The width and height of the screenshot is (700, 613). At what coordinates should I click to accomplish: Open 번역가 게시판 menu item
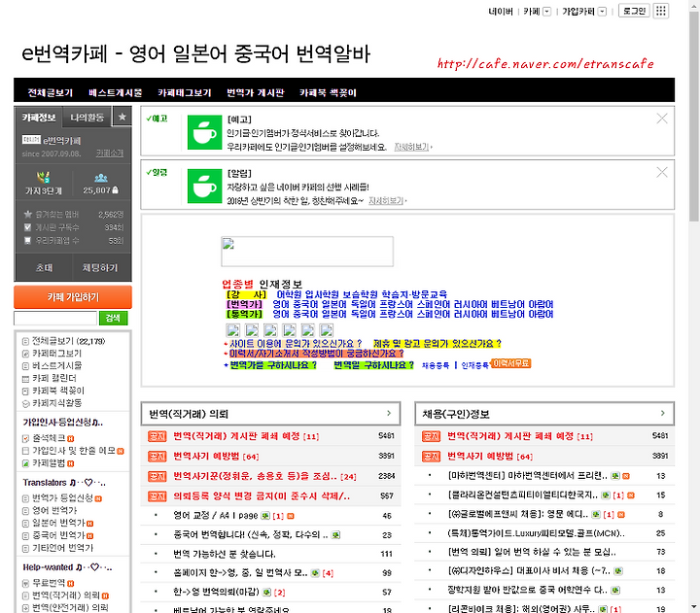[256, 93]
